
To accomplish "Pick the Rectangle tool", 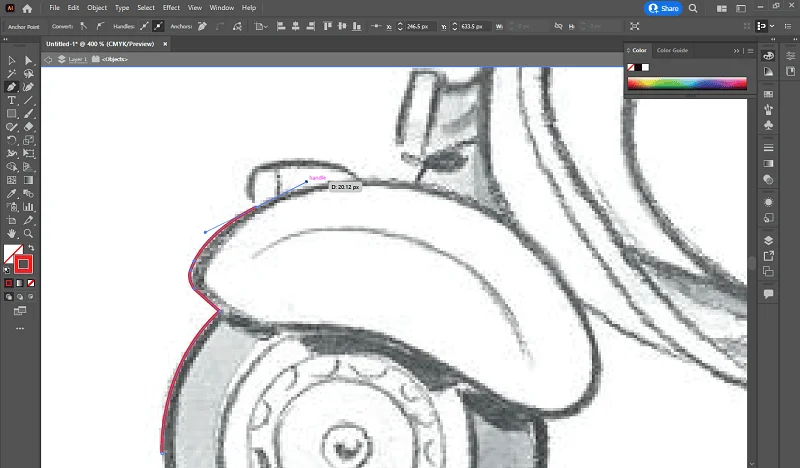I will tap(11, 114).
